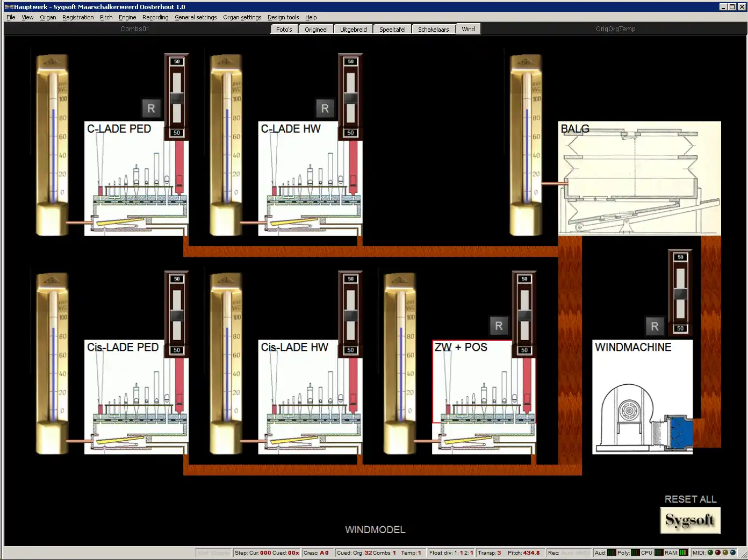Click the WINDMACHINE pressure slider knob
Image resolution: width=748 pixels, height=560 pixels.
pyautogui.click(x=680, y=293)
